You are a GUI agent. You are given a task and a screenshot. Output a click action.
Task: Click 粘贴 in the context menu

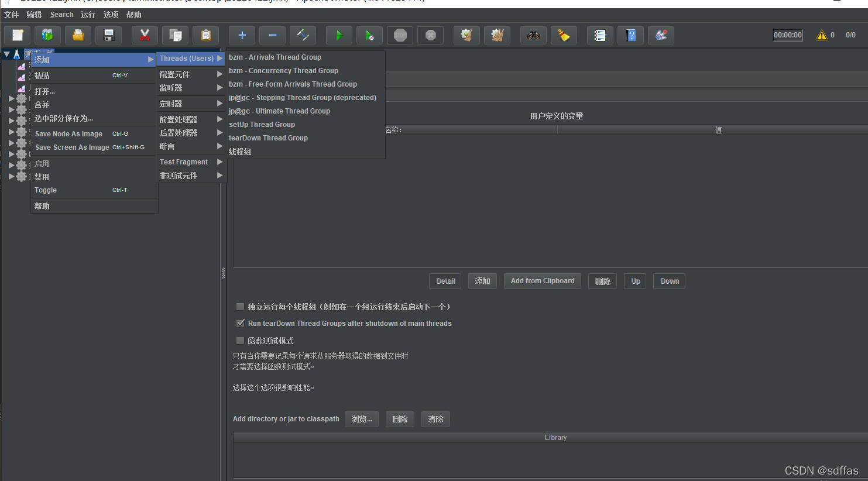pos(94,75)
